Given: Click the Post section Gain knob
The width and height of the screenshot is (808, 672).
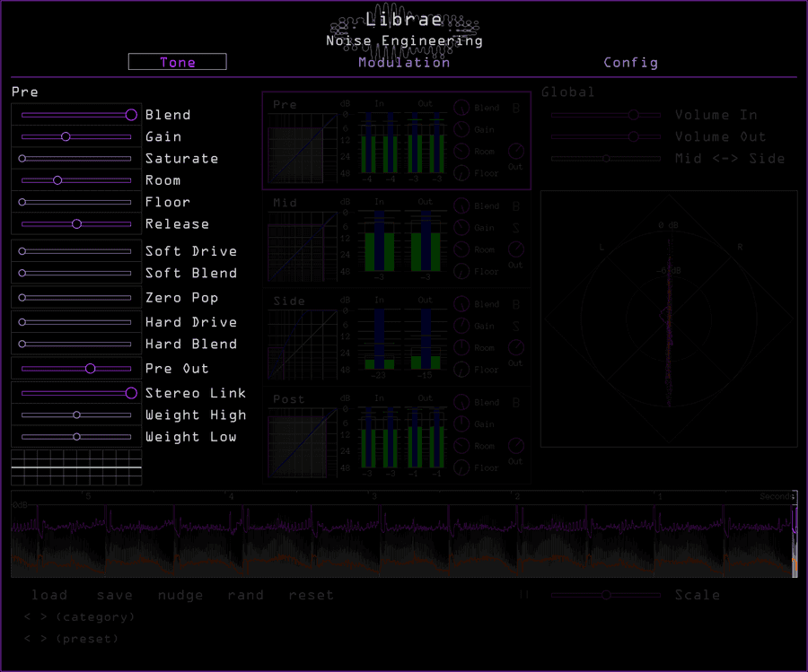Looking at the screenshot, I should click(x=461, y=423).
